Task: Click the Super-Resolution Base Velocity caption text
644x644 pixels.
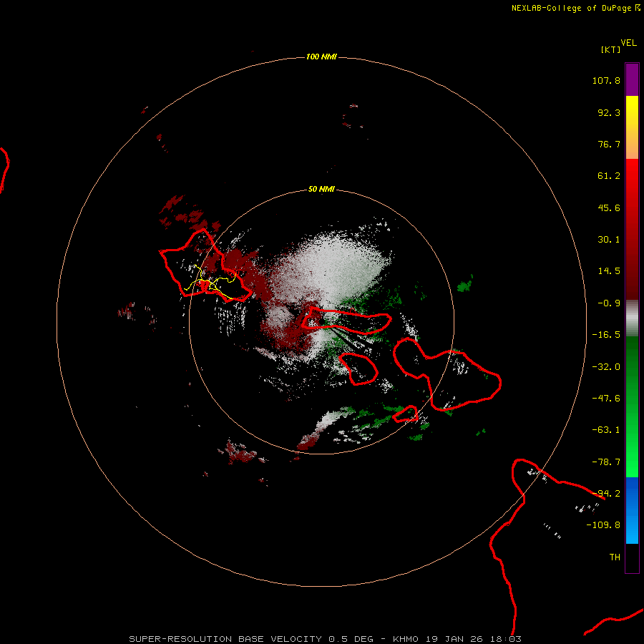Action: (326, 639)
